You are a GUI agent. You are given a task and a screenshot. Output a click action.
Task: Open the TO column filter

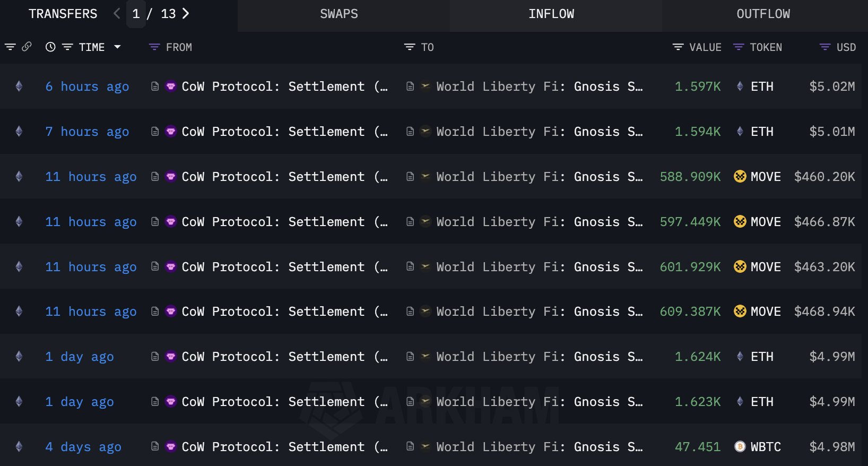tap(410, 47)
